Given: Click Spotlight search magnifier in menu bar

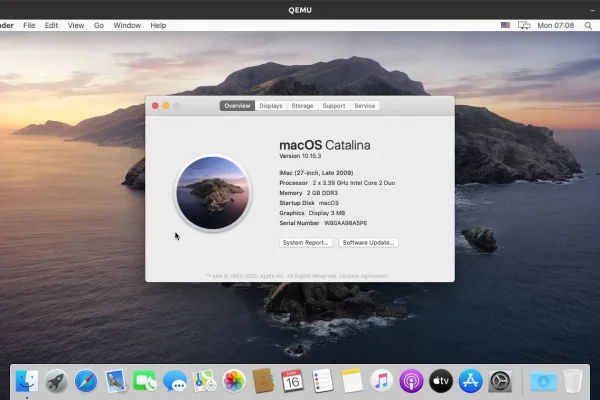Looking at the screenshot, I should pyautogui.click(x=588, y=25).
